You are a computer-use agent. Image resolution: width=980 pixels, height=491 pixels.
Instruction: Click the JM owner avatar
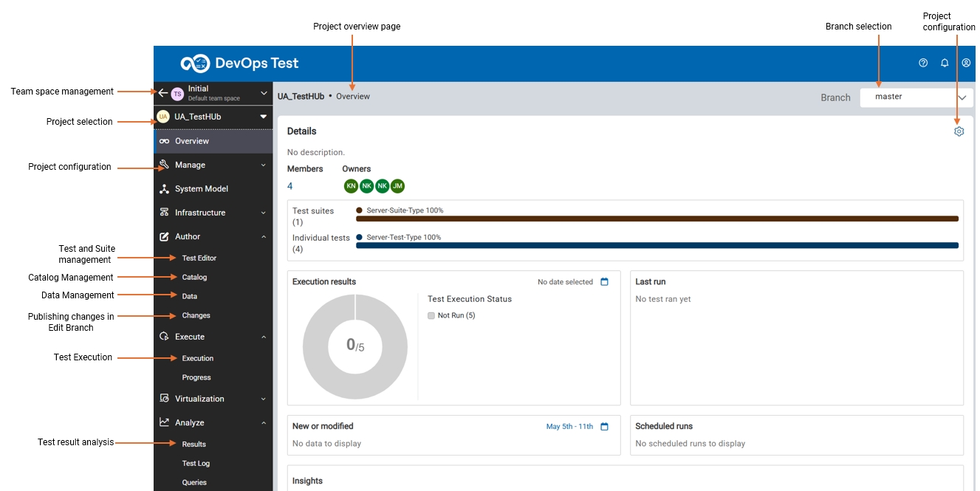(397, 186)
